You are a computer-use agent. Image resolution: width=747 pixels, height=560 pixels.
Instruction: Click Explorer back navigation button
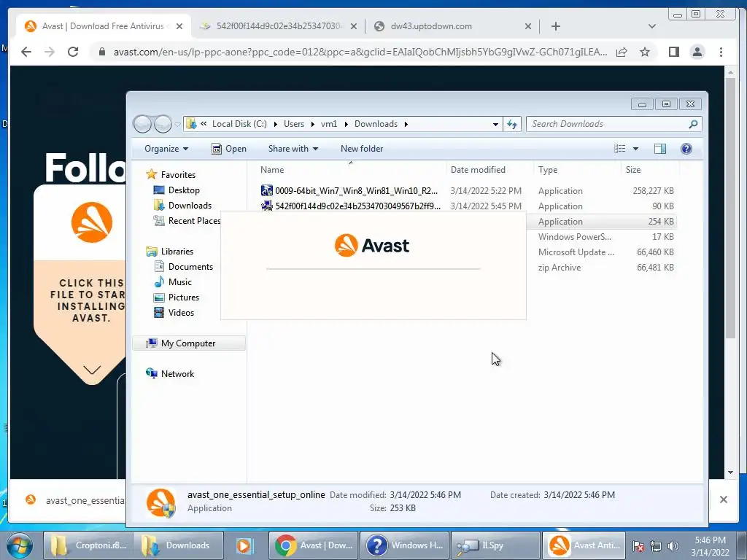[142, 124]
